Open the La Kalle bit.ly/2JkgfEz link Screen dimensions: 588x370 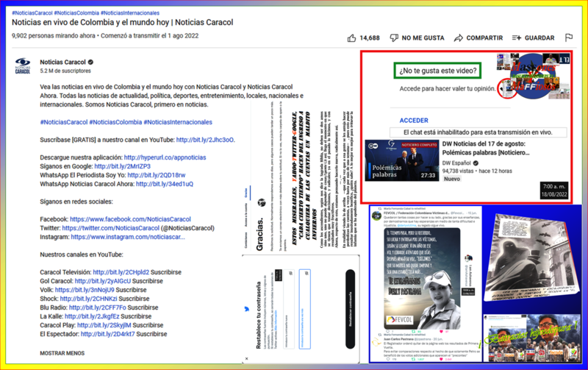(92, 316)
